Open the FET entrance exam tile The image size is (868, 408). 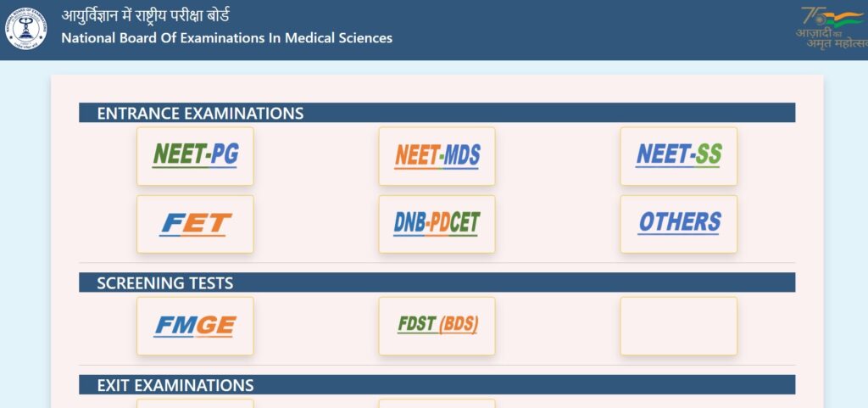[195, 224]
